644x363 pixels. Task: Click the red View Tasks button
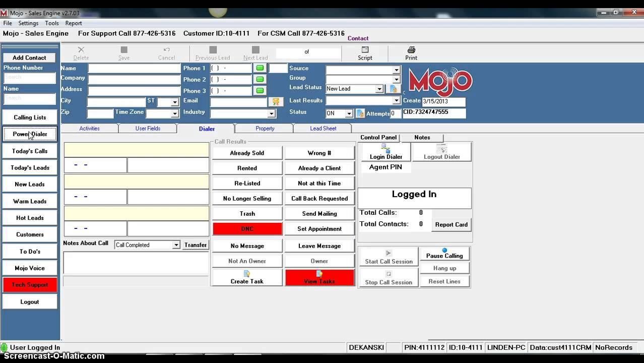(319, 277)
